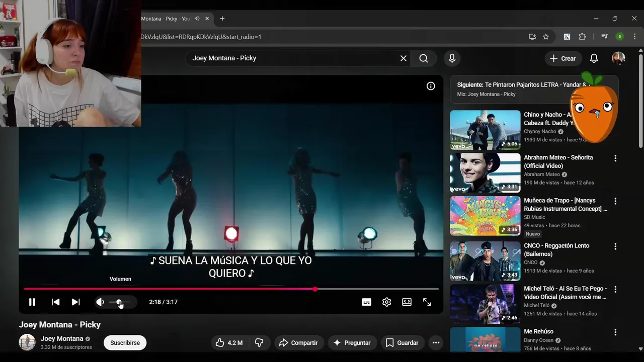Open new browser tab with plus
The height and width of the screenshot is (362, 644).
coord(222,19)
